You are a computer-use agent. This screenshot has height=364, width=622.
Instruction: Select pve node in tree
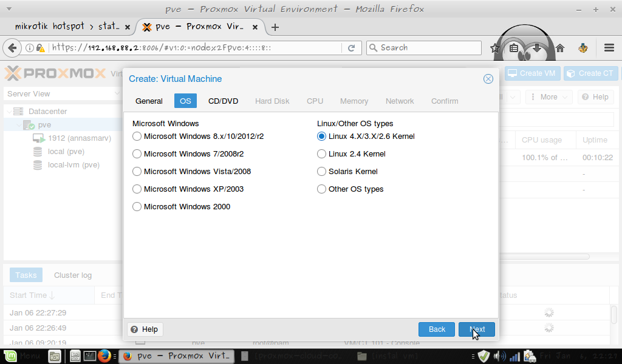44,125
